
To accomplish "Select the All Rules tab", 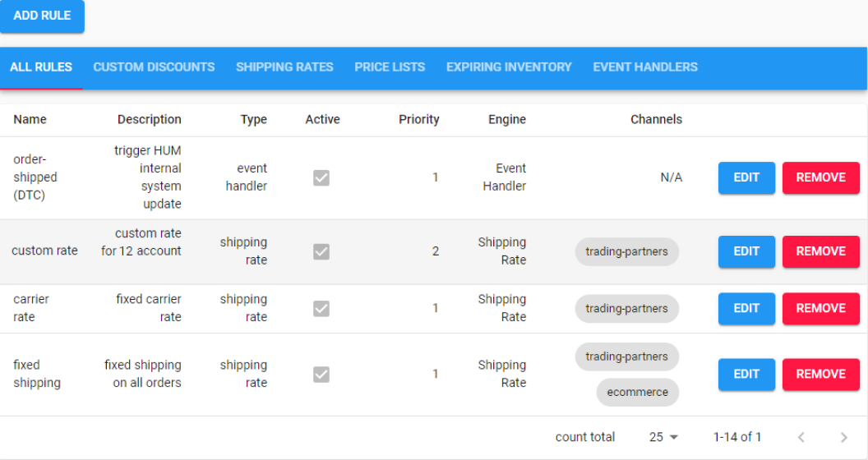I will (x=41, y=67).
